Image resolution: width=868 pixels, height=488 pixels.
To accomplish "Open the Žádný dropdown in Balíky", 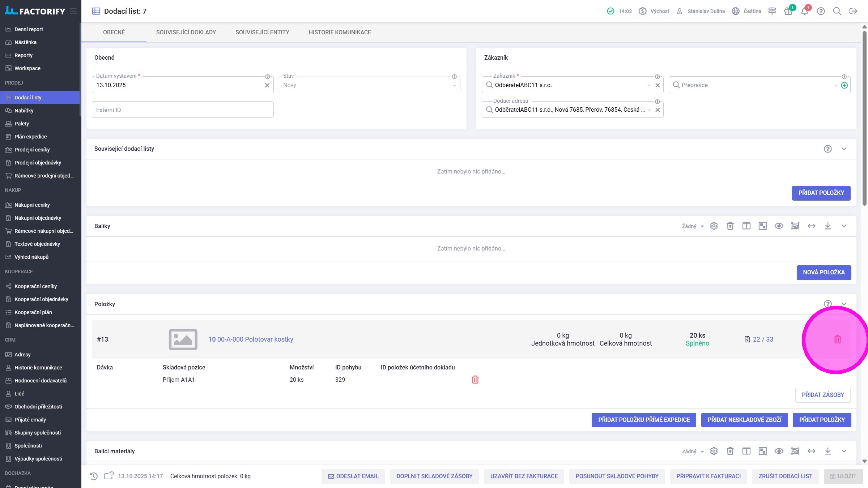I will pos(693,226).
